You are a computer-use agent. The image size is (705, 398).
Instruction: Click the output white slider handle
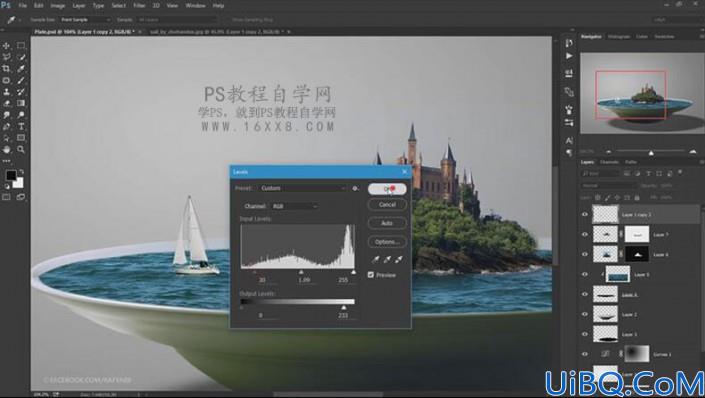(344, 308)
